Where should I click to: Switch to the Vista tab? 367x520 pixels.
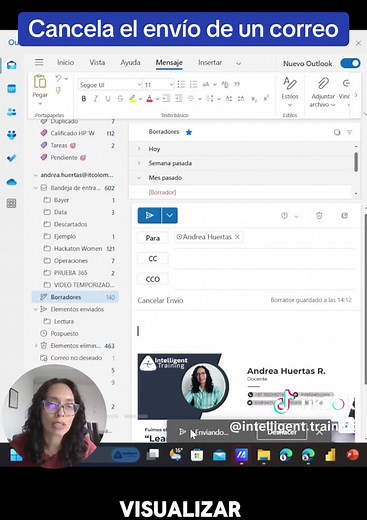point(97,62)
